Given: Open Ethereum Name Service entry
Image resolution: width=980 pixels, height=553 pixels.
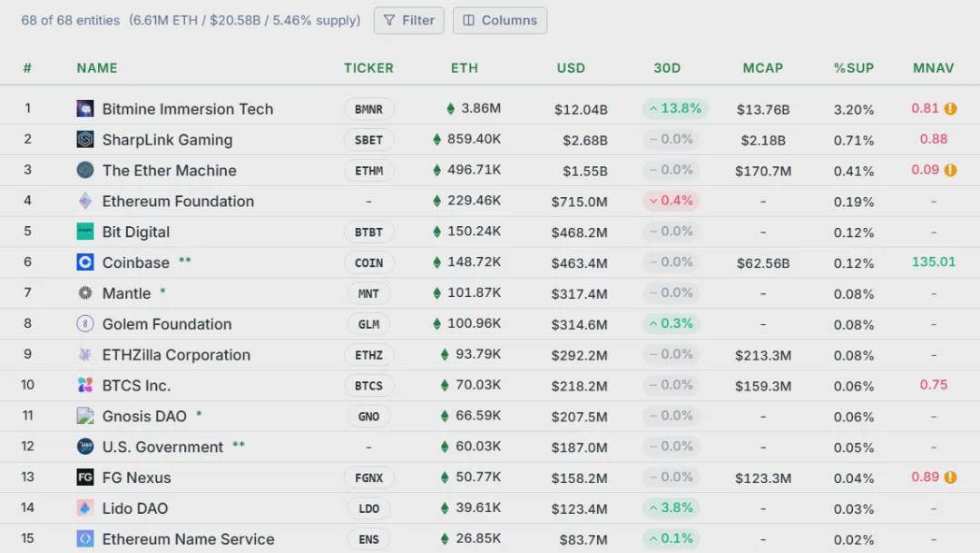Looking at the screenshot, I should (188, 539).
